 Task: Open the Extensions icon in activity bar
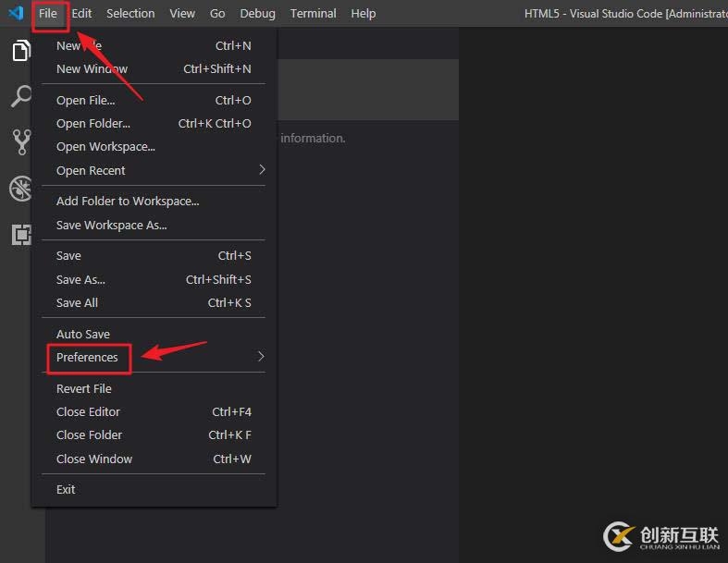(21, 234)
